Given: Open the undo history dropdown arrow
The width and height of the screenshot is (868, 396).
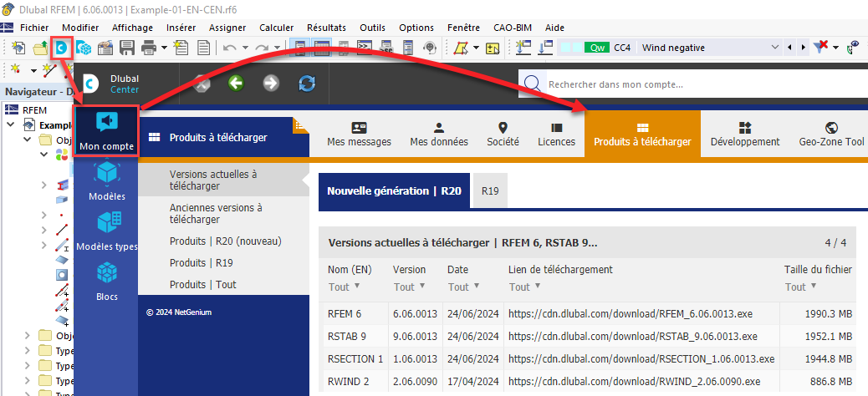Looking at the screenshot, I should click(245, 48).
